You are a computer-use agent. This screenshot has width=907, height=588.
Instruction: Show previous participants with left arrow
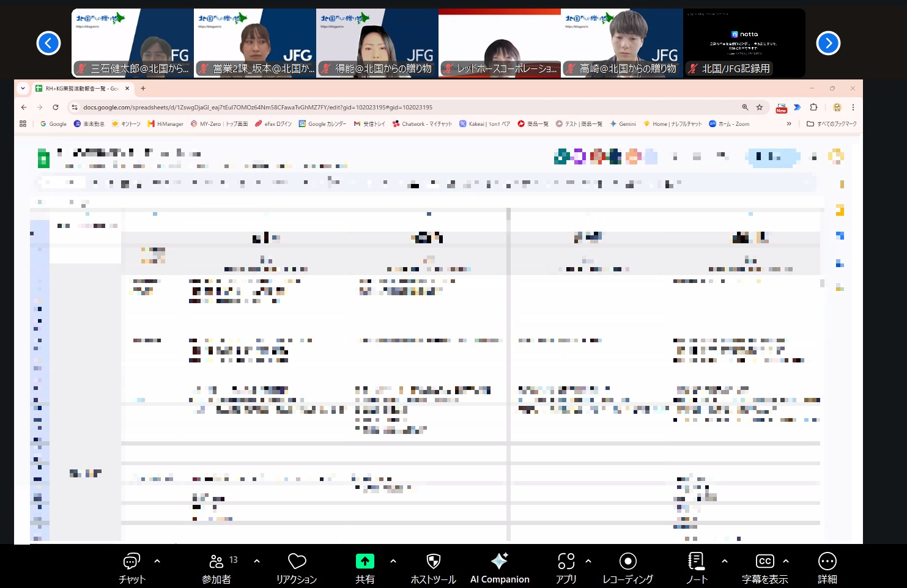48,43
